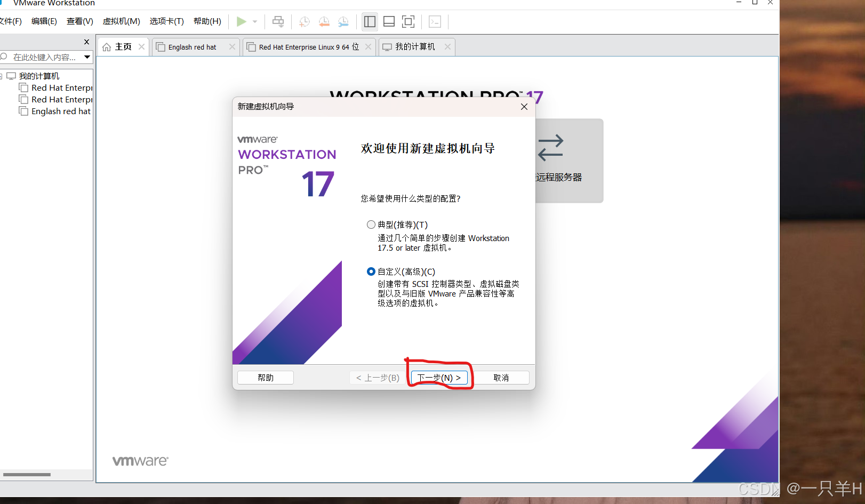This screenshot has width=865, height=504.
Task: Click the 帮助 button in wizard
Action: [266, 378]
